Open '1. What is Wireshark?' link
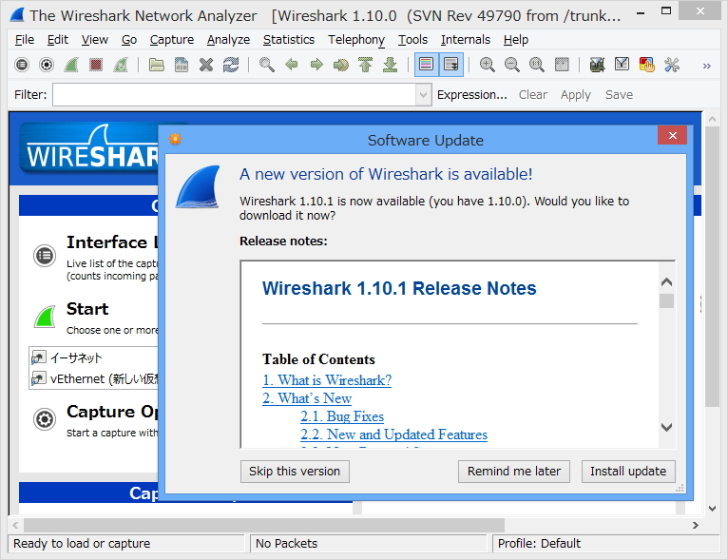Screen dimensions: 728x560 (x=327, y=380)
